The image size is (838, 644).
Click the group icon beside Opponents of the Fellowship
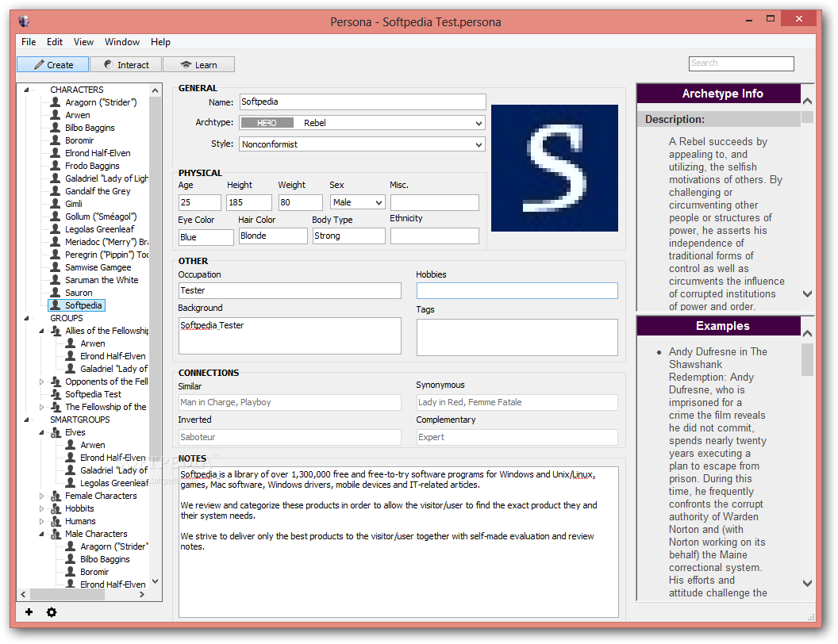click(x=56, y=381)
